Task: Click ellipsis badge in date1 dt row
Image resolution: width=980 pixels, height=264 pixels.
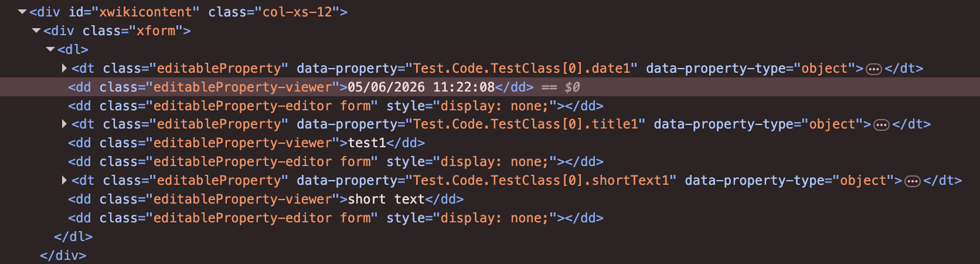Action: (874, 69)
